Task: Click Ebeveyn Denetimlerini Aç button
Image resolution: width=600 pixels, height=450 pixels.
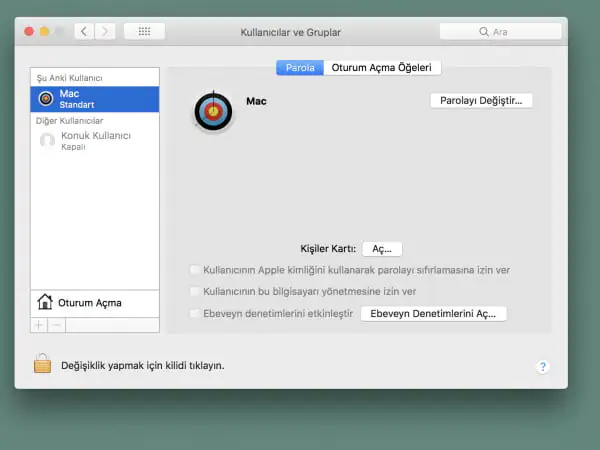Action: coord(433,314)
